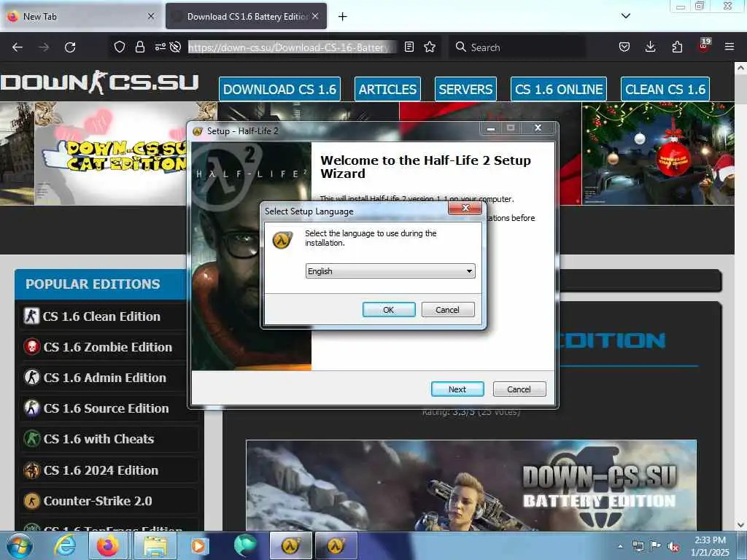Click the Search box in toolbar
Screen dimensions: 747x560
pos(517,47)
